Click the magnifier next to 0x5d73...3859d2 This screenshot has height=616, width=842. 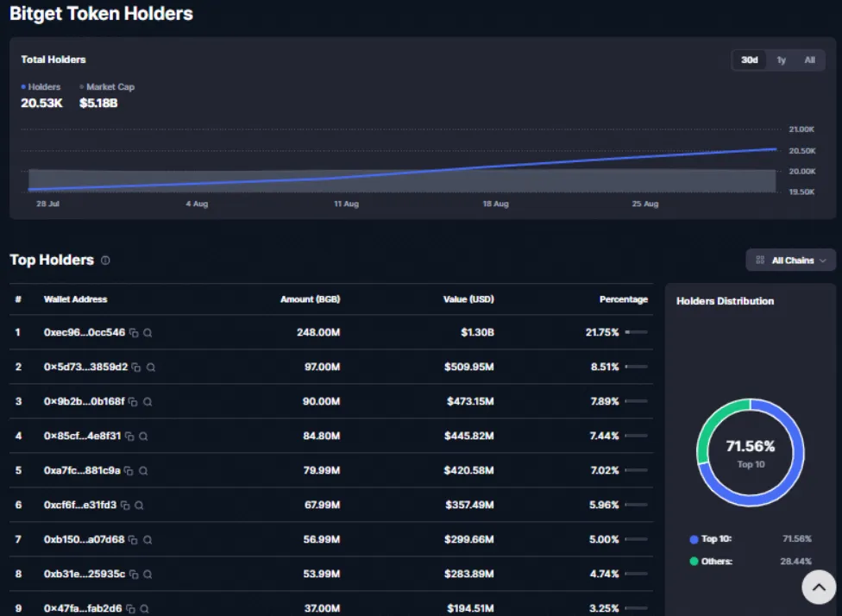151,368
